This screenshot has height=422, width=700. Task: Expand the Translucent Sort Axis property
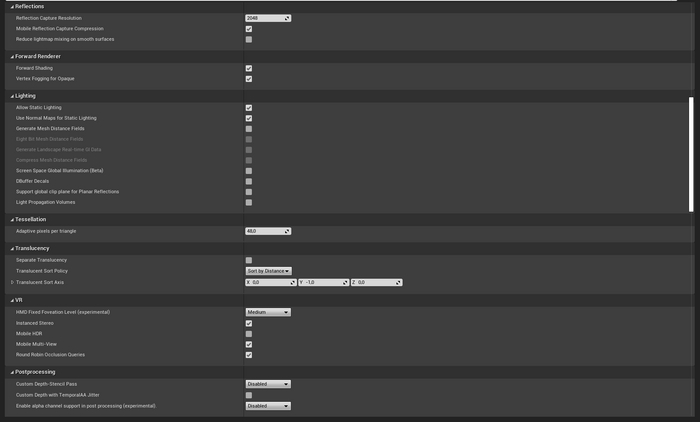tap(12, 283)
